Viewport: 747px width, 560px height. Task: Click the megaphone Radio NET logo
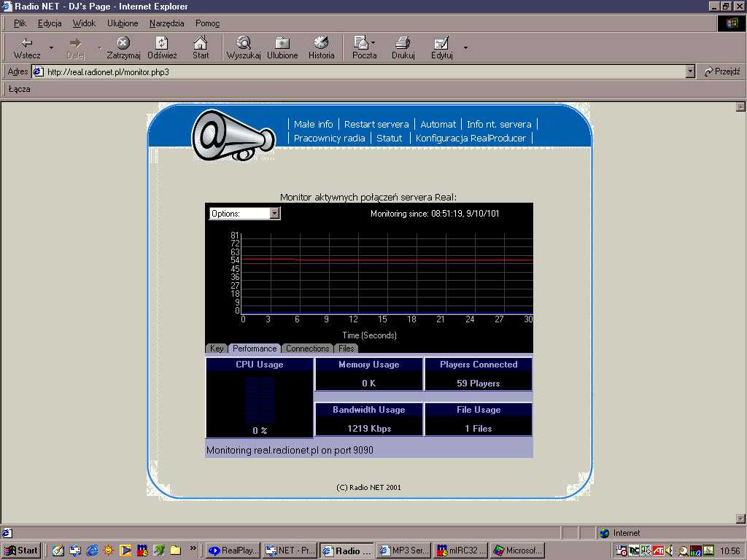point(233,135)
